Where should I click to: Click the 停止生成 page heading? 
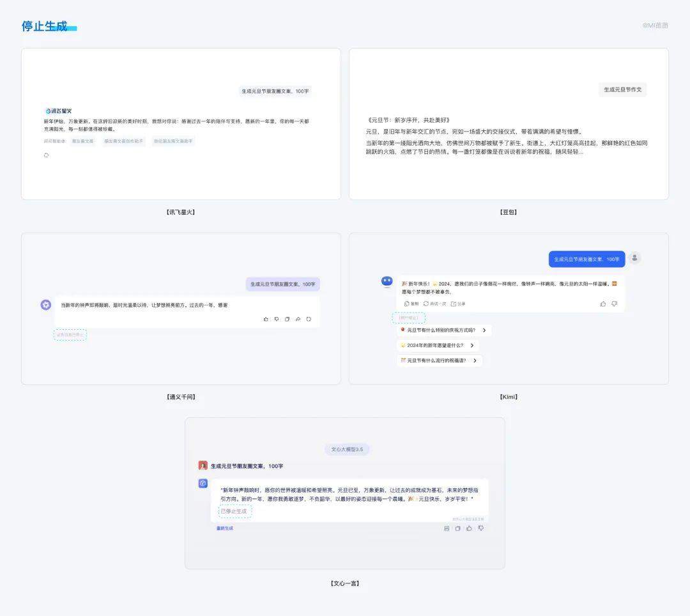tap(45, 26)
